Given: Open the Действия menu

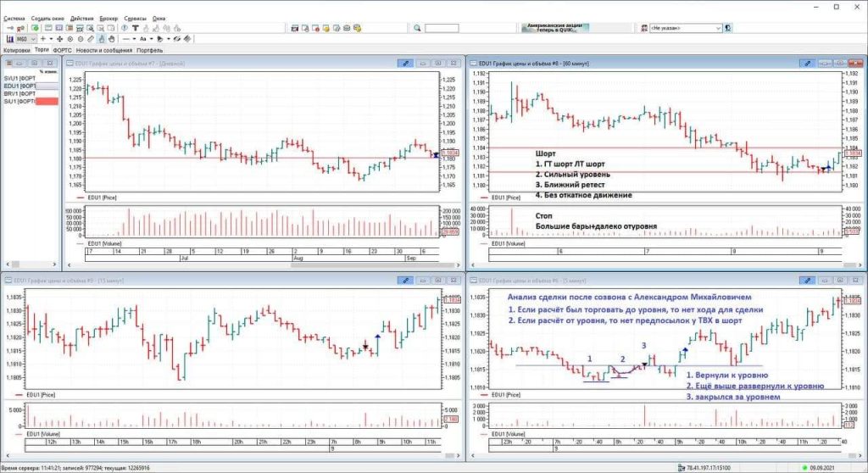Looking at the screenshot, I should 82,19.
